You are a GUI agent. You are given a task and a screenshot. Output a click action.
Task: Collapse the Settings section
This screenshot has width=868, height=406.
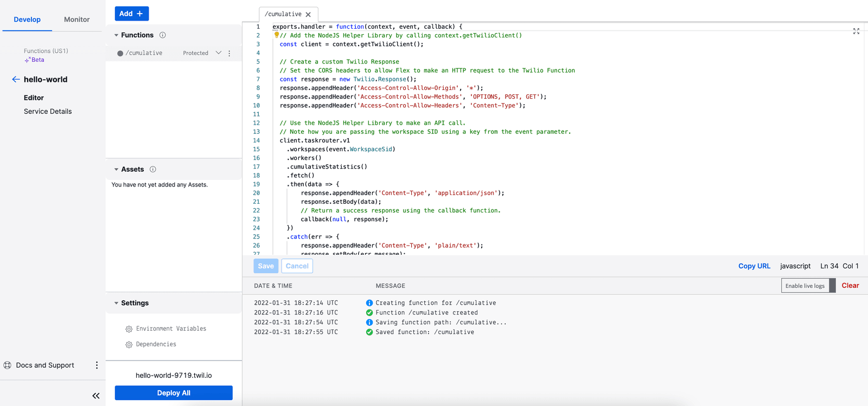pos(116,303)
